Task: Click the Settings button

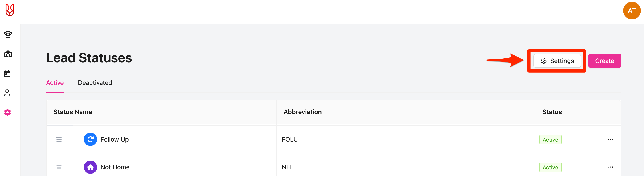Action: (x=557, y=61)
